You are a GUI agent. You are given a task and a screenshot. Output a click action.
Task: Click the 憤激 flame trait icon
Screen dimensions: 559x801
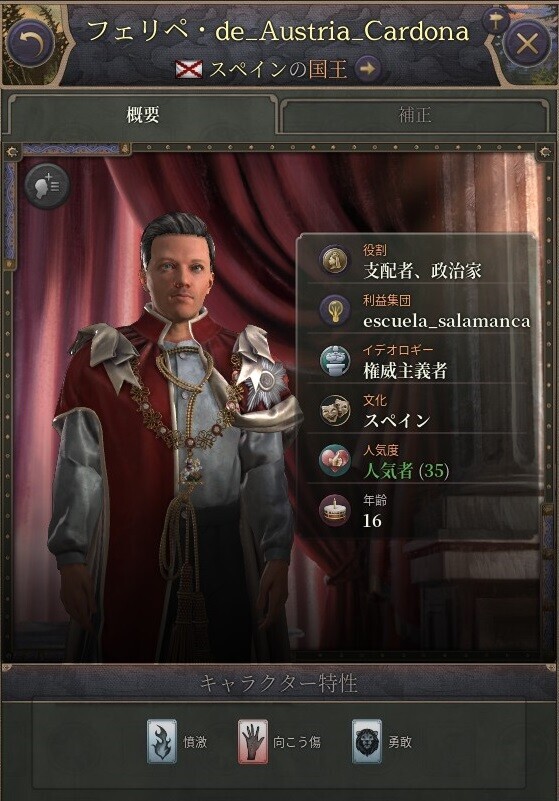(x=162, y=741)
